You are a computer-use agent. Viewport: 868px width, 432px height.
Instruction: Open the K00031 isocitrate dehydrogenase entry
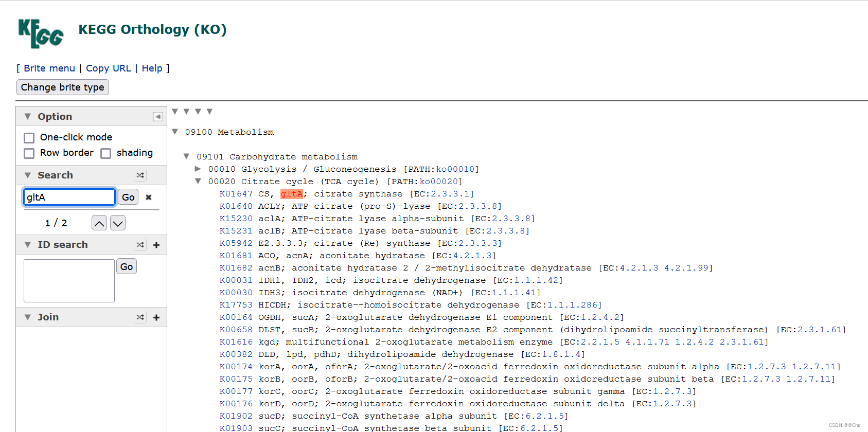click(236, 280)
